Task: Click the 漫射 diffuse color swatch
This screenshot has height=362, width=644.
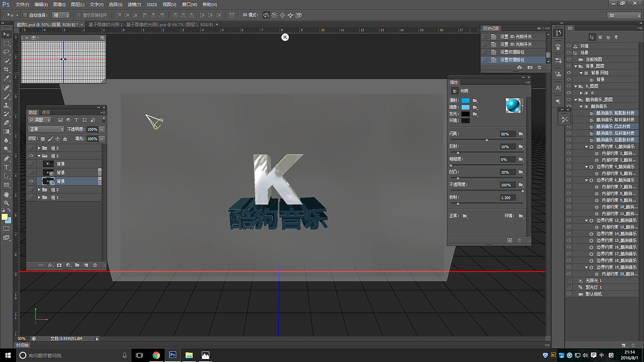Action: click(465, 101)
